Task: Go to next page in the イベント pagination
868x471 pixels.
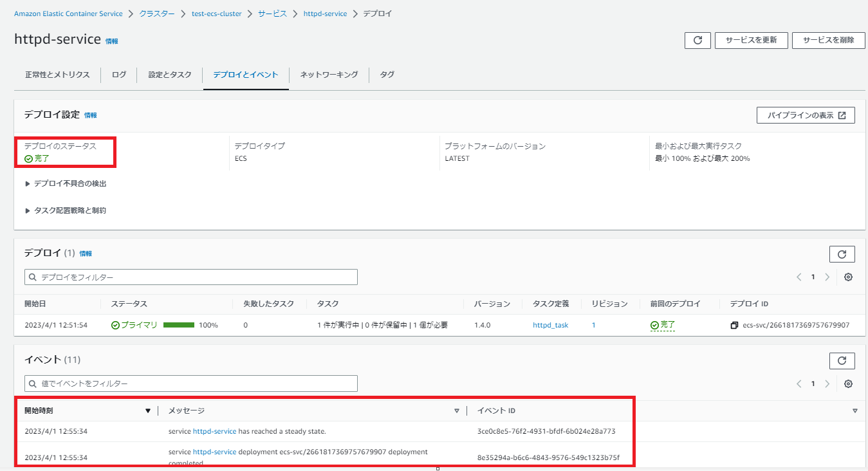Action: point(827,383)
